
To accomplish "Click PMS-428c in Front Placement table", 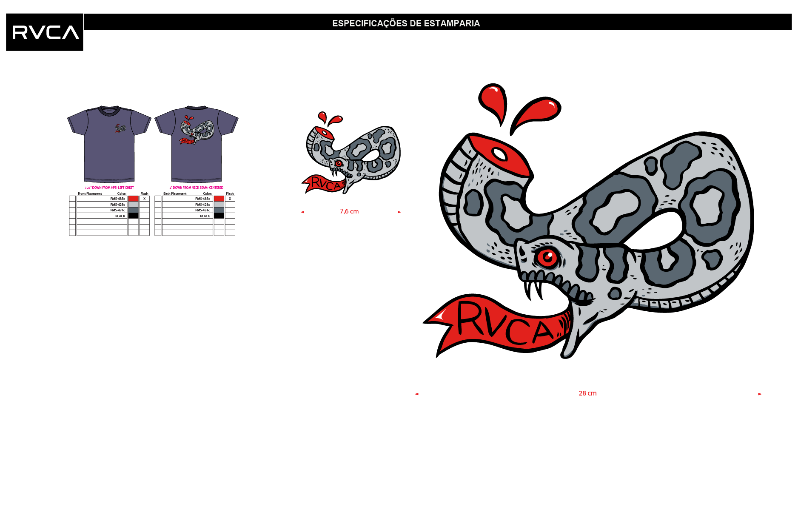I will click(117, 205).
